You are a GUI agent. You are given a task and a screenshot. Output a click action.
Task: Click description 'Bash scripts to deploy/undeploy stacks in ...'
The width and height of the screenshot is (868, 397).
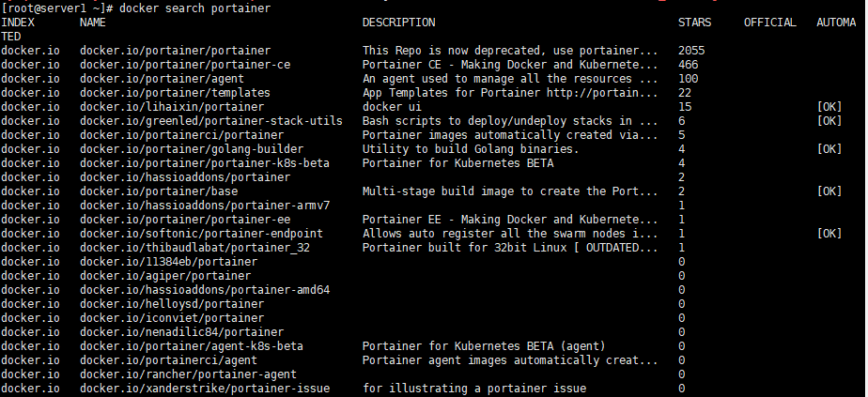coord(510,121)
